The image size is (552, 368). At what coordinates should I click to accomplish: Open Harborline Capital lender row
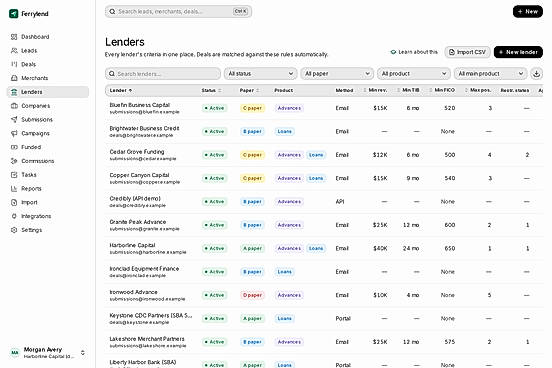pos(324,249)
